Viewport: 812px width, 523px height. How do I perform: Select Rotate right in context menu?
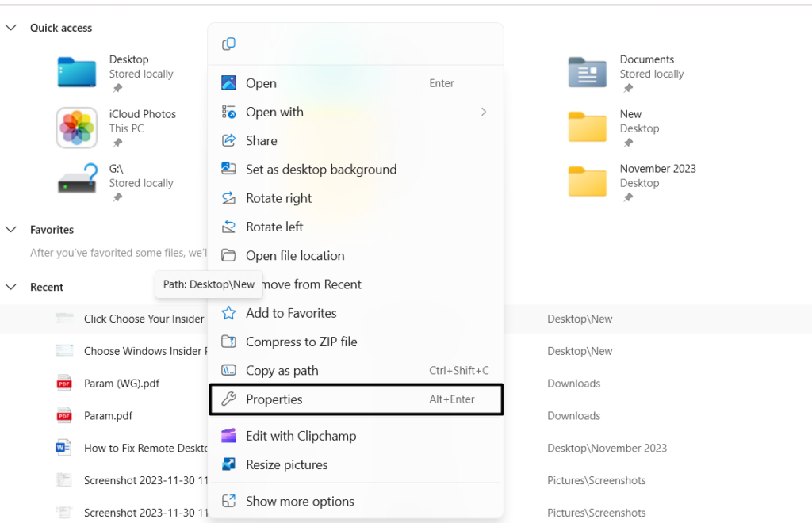coord(278,198)
